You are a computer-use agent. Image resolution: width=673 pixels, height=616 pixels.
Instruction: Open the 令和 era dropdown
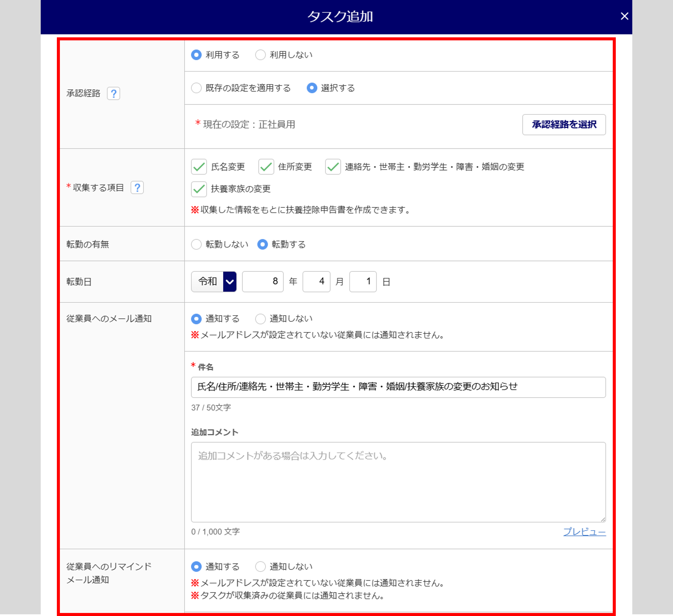point(214,282)
